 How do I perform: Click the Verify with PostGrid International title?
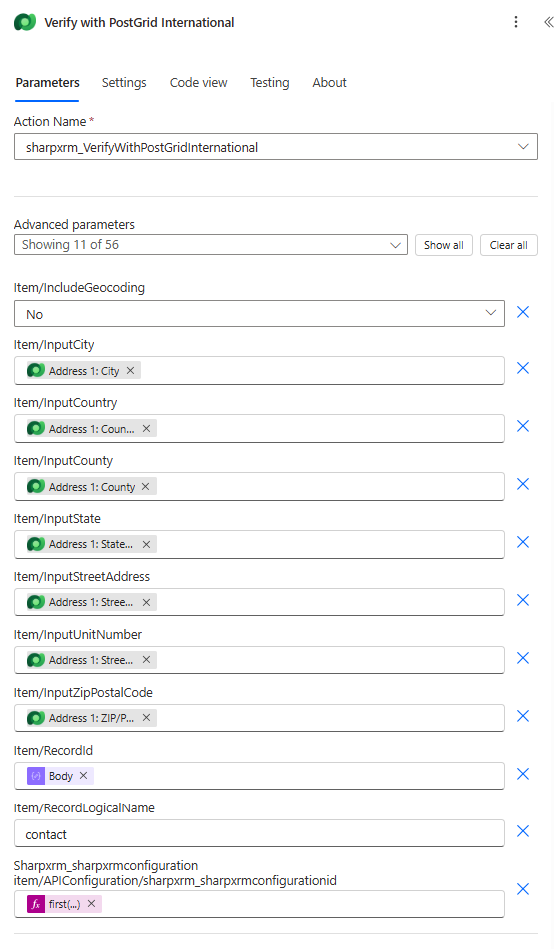click(139, 22)
